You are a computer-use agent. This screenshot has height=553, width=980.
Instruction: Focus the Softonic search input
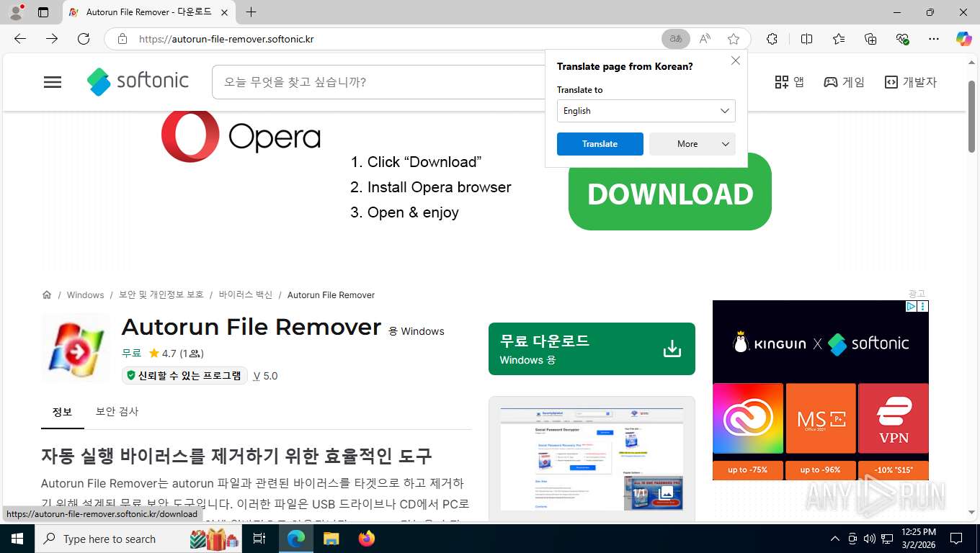(x=378, y=82)
